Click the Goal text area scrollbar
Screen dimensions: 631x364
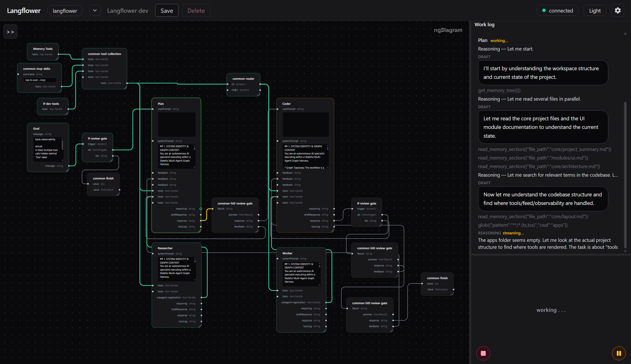(x=62, y=145)
